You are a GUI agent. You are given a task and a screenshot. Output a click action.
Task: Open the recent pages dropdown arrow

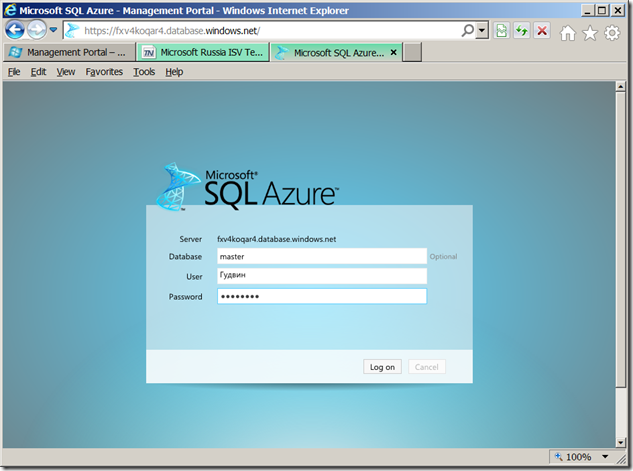coord(53,30)
